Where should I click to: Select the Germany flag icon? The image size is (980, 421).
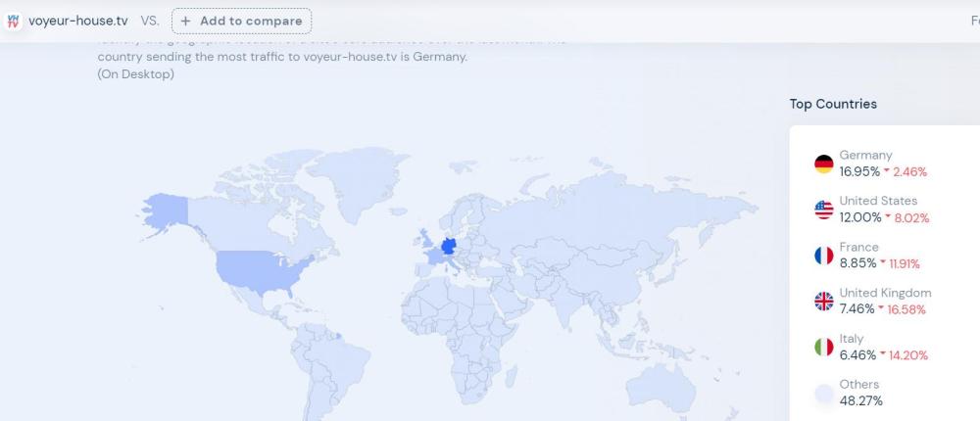pos(823,164)
